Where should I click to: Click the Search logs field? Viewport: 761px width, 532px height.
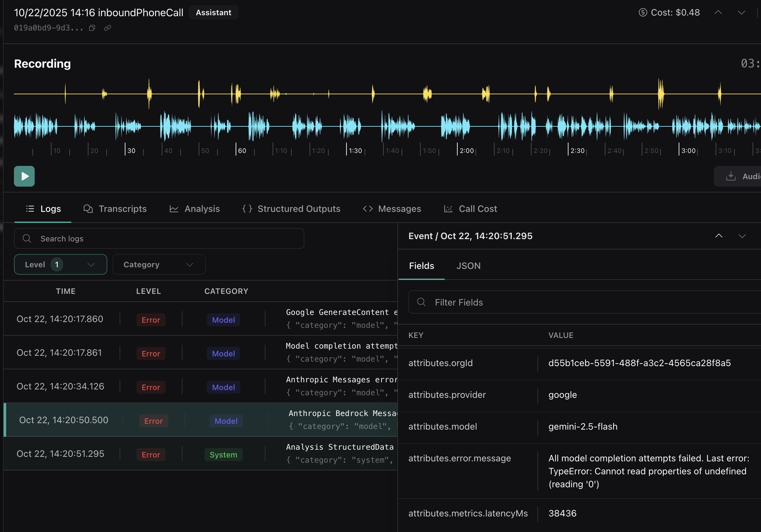pyautogui.click(x=159, y=238)
